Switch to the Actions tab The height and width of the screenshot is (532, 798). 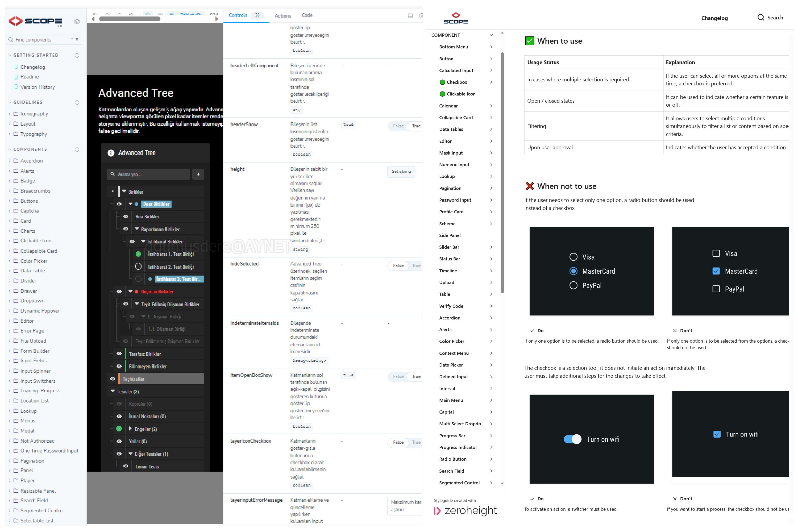pos(282,16)
